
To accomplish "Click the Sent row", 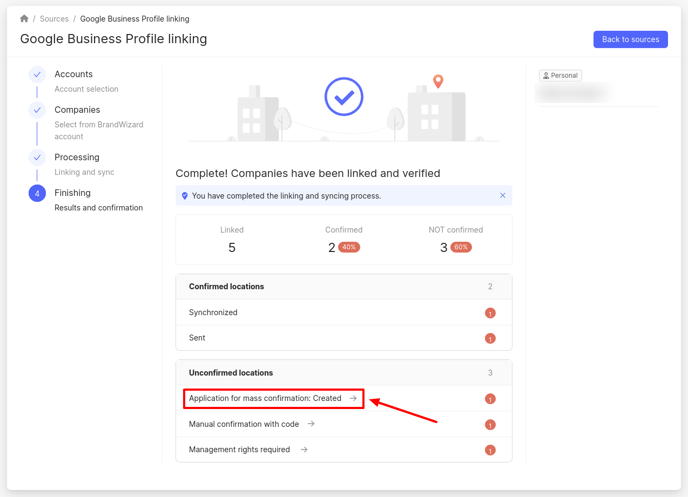I will tap(344, 338).
